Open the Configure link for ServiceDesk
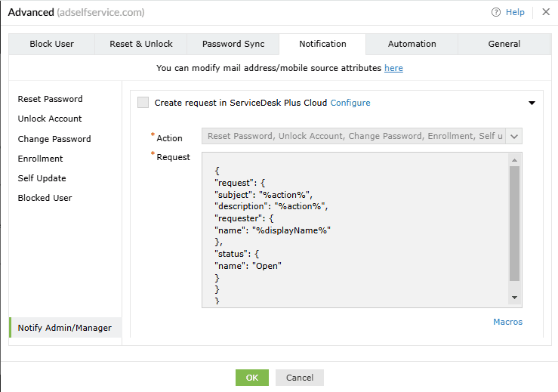The width and height of the screenshot is (558, 392). pyautogui.click(x=350, y=103)
